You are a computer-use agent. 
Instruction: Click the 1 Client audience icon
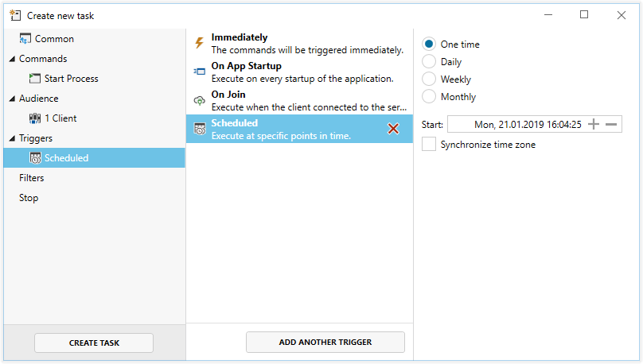pyautogui.click(x=35, y=118)
